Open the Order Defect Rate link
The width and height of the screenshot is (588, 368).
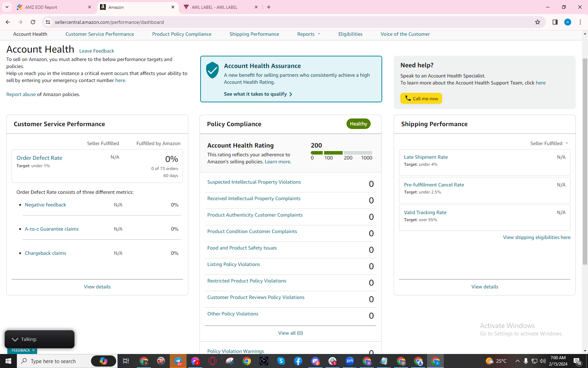(39, 158)
